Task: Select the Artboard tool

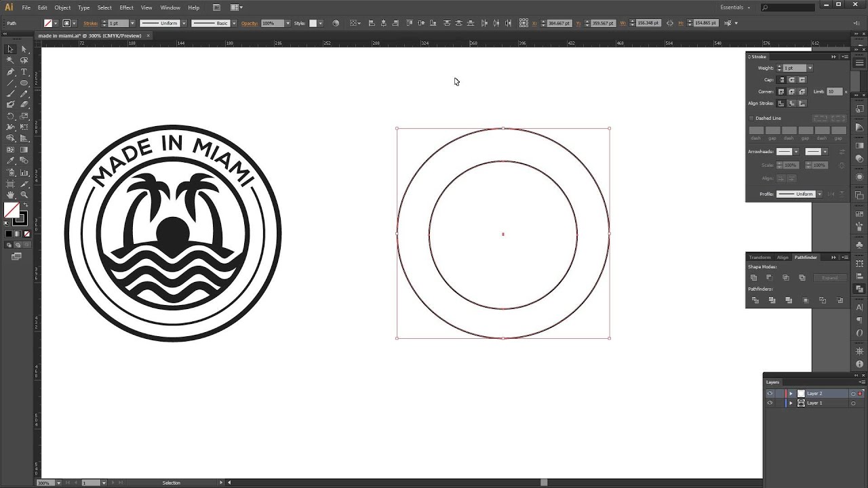Action: [x=10, y=183]
